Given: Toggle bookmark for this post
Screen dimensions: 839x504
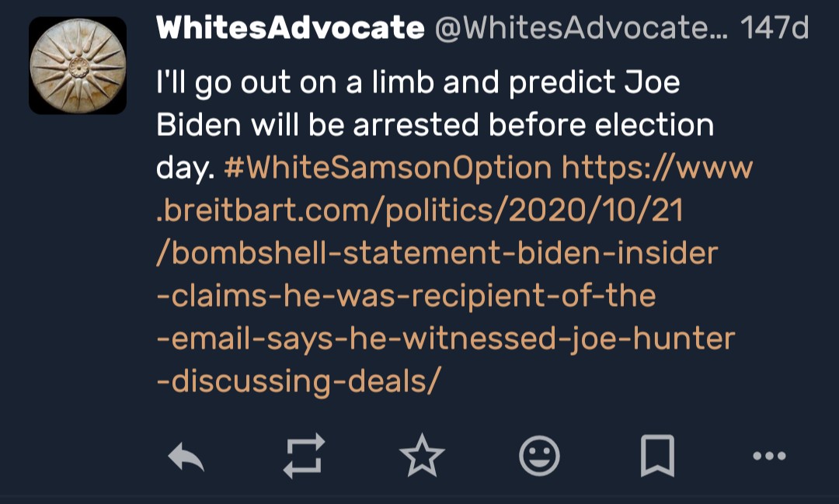Looking at the screenshot, I should [x=657, y=456].
